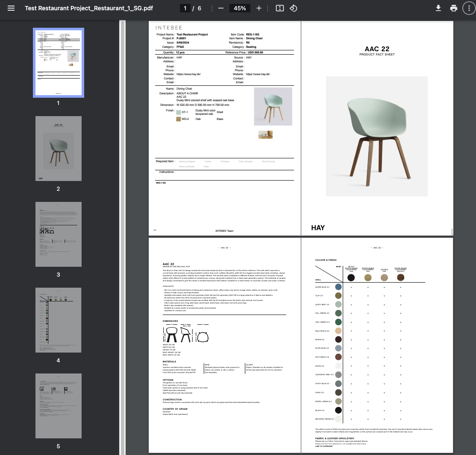Viewport: 476px width, 455px height.
Task: Click the 'FABRIC & LEATHER UPHOLSTERY' heading
Action: point(335,438)
